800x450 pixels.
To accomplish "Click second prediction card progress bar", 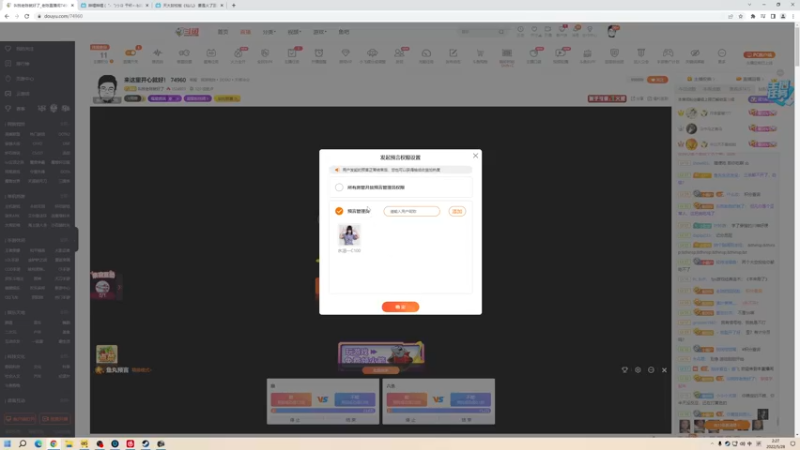I will (x=438, y=410).
